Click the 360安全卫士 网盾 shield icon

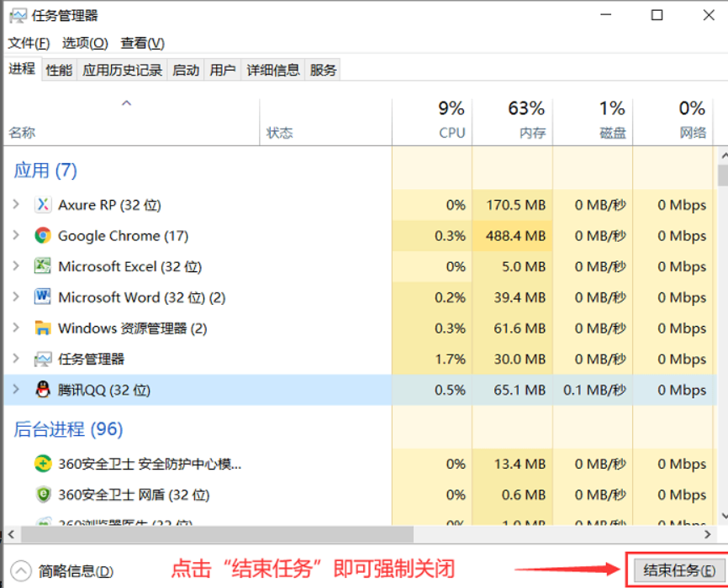pyautogui.click(x=43, y=495)
